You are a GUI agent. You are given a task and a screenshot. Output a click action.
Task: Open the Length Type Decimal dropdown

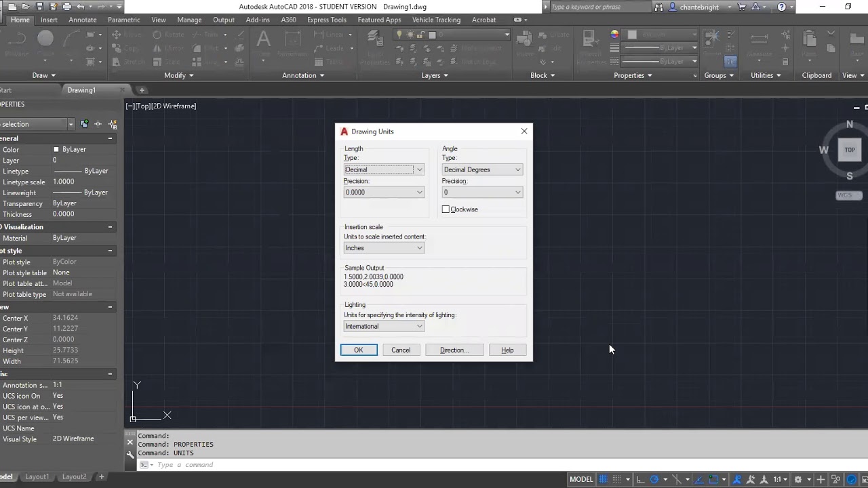[x=384, y=169]
